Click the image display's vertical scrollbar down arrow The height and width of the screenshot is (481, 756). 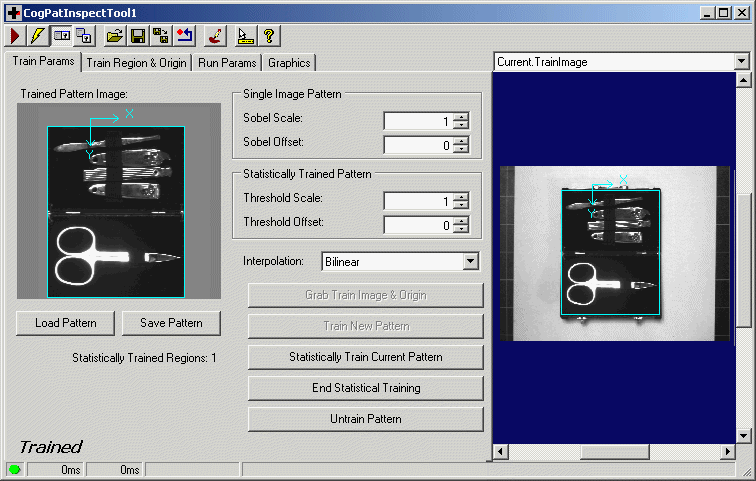(743, 436)
